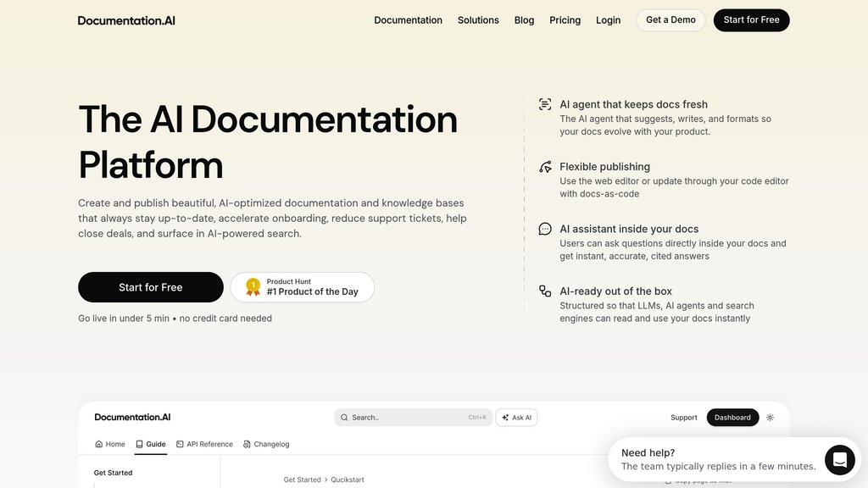Click the Product Hunt medal badge icon
Image resolution: width=868 pixels, height=488 pixels.
[x=253, y=287]
